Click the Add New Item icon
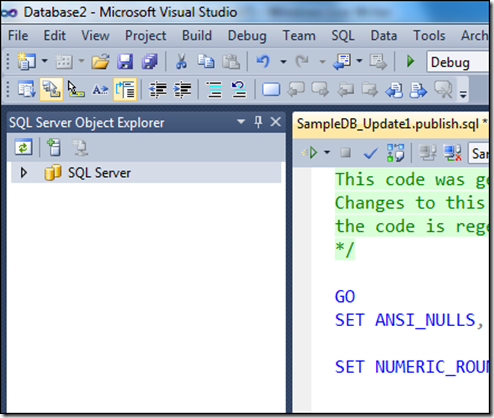494x418 pixels. [64, 62]
